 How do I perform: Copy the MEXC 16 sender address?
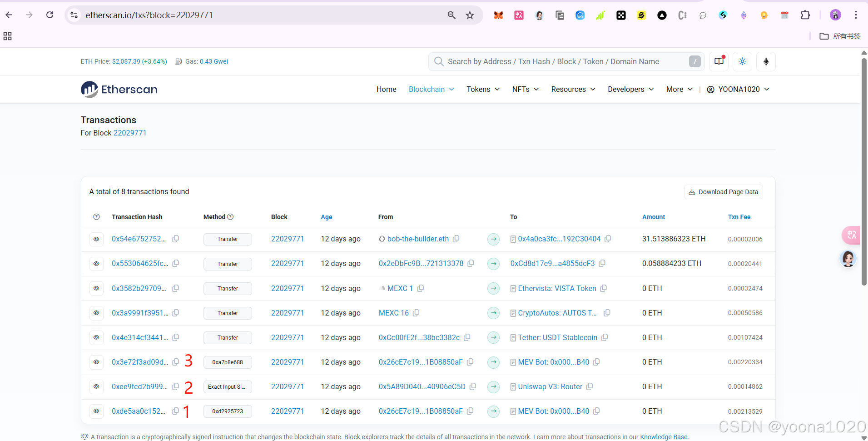[x=416, y=313]
